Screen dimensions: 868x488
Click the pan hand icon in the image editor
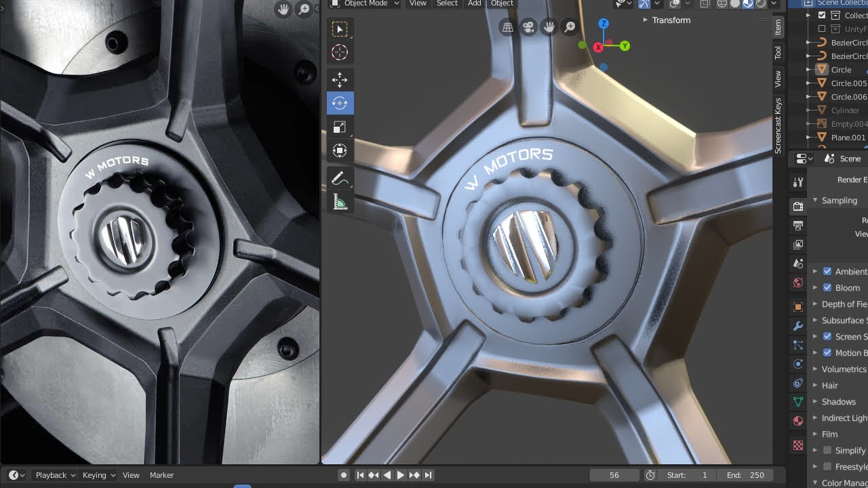click(x=283, y=9)
